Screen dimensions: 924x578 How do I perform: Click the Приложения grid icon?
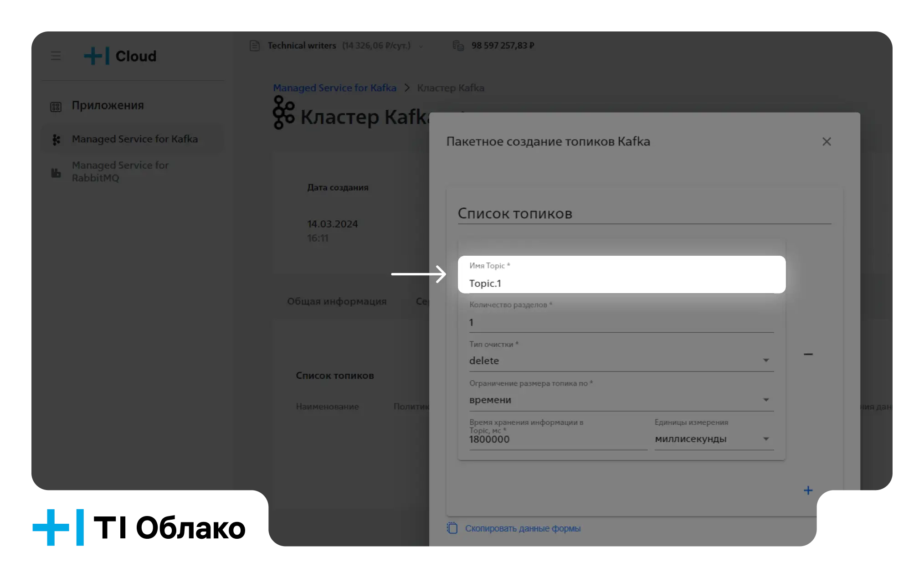pos(56,107)
